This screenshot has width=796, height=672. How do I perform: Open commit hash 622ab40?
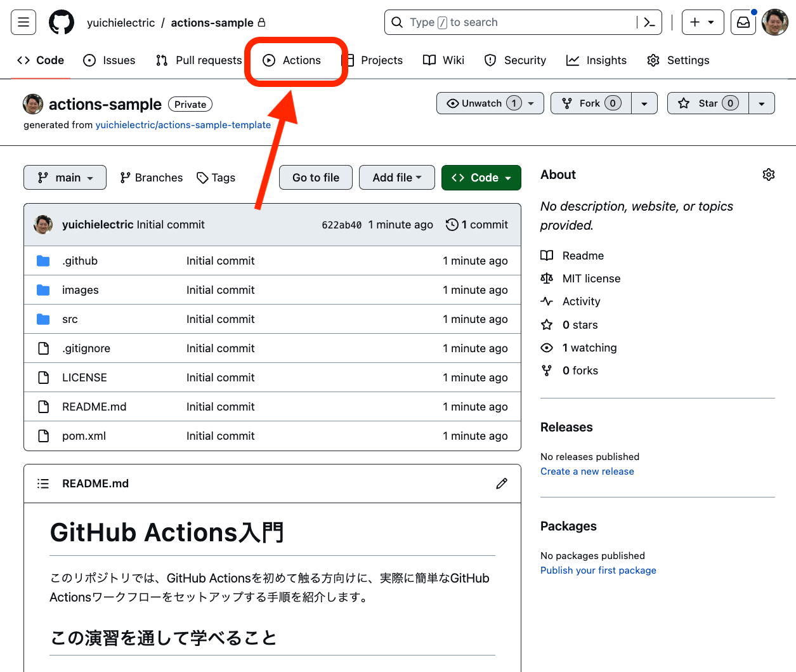coord(342,225)
